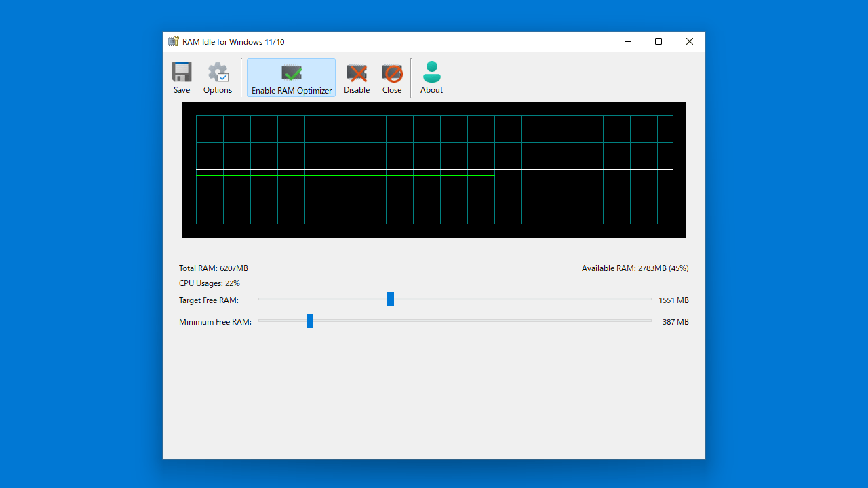Click the RAM usage graph area
This screenshot has height=488, width=868.
434,169
